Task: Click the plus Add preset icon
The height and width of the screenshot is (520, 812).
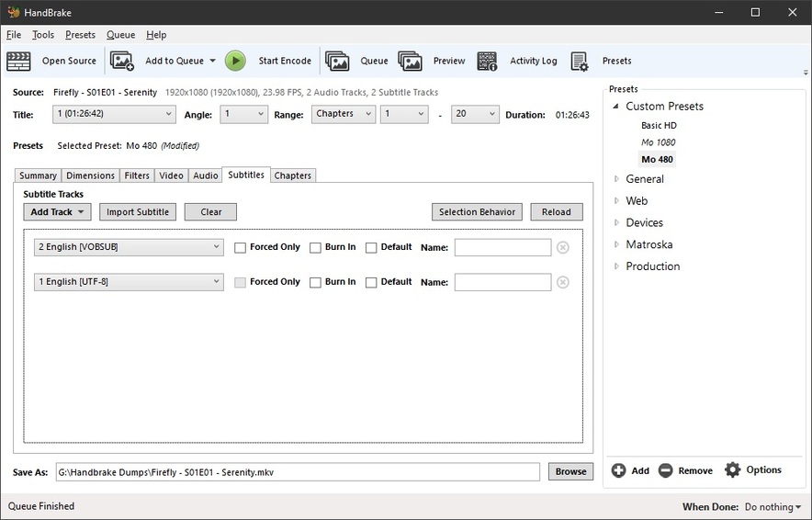Action: click(x=618, y=470)
